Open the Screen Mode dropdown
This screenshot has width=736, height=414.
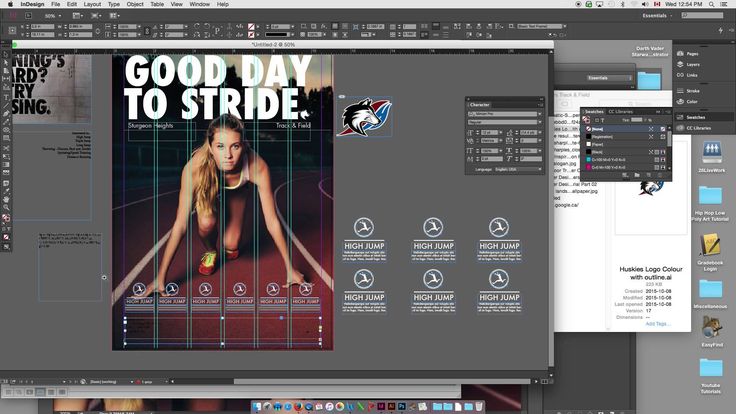pyautogui.click(x=96, y=15)
